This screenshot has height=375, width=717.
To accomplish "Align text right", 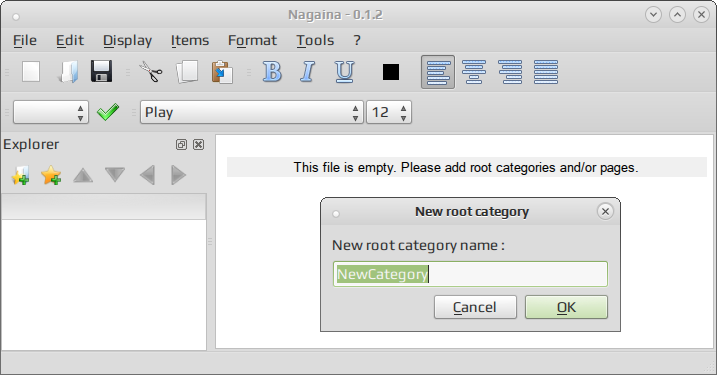I will [510, 72].
